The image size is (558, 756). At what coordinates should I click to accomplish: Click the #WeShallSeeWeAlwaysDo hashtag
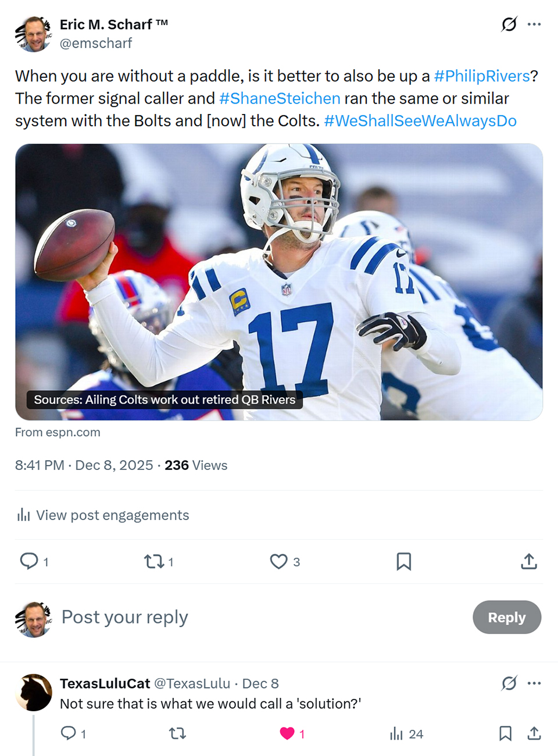(420, 120)
